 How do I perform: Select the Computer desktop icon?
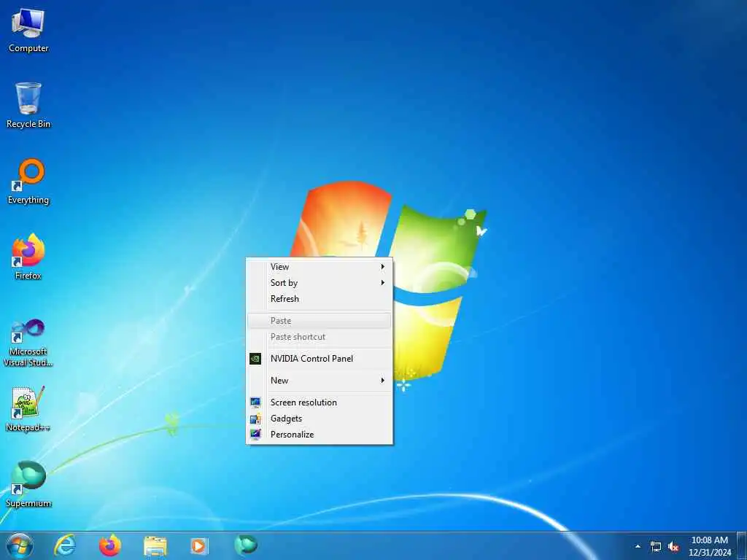(28, 31)
